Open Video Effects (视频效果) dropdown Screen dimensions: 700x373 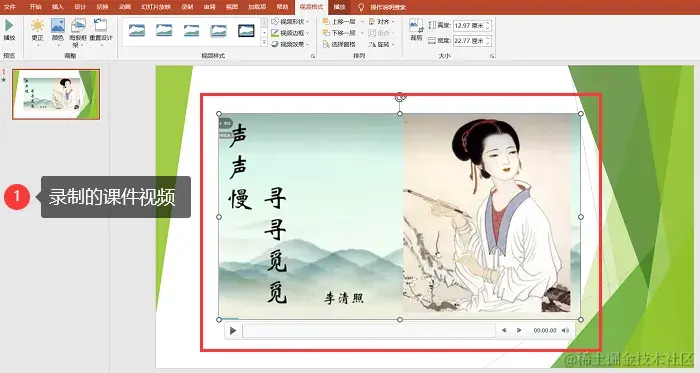coord(290,44)
